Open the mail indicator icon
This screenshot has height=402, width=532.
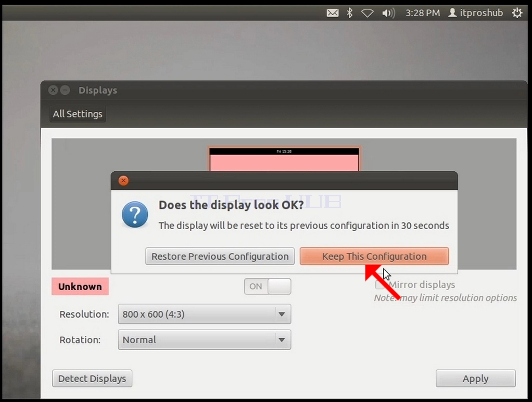(333, 13)
